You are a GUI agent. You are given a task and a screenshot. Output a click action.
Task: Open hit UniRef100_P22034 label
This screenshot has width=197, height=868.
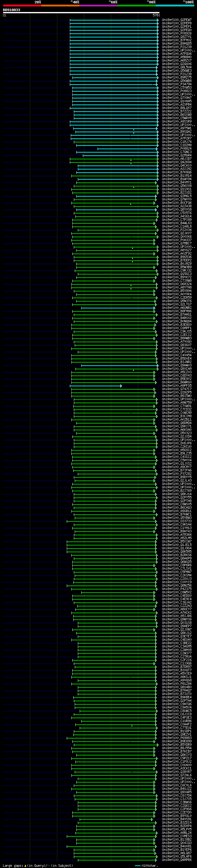pyautogui.click(x=177, y=230)
